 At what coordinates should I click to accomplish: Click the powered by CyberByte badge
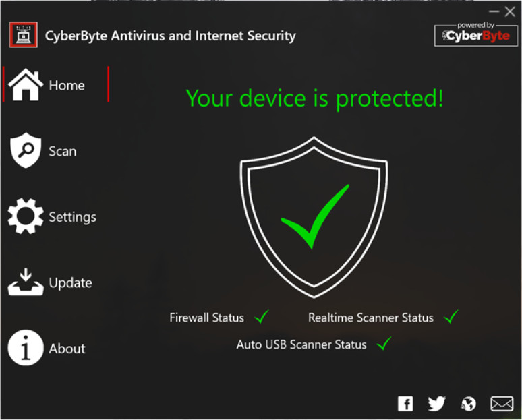(476, 34)
